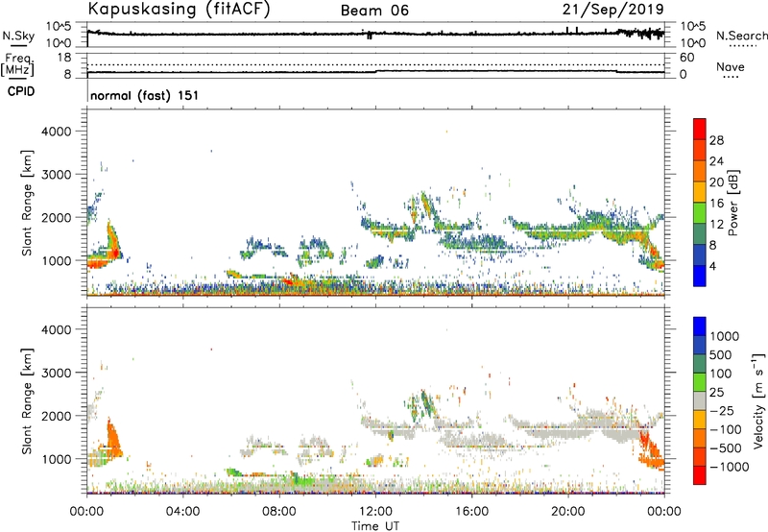Click the -500 velocity colorbar label
This screenshot has height=532, width=768.
[726, 448]
